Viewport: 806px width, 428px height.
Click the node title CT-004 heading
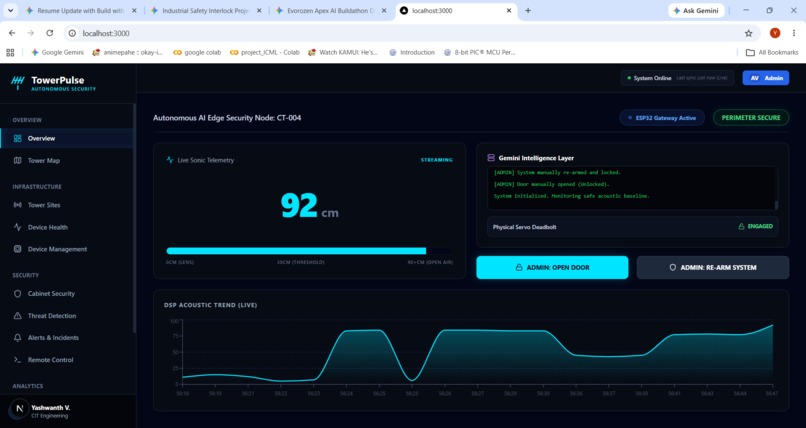click(x=227, y=118)
